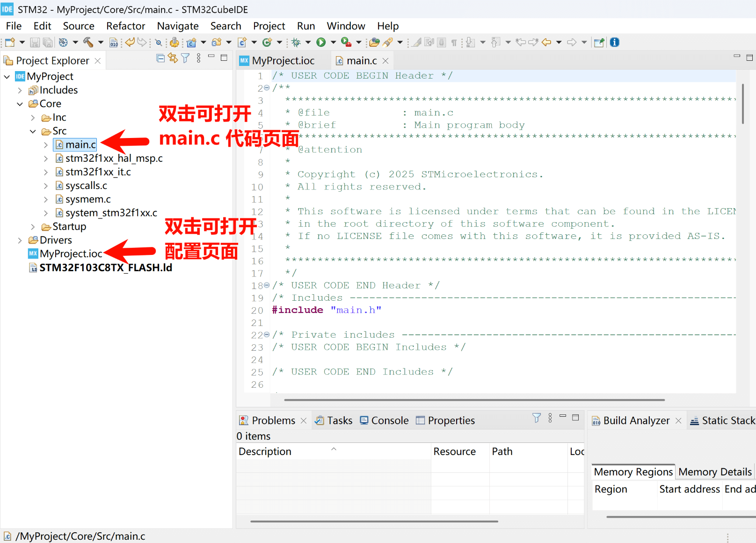Click the code editor's horizontal scrollbar
The height and width of the screenshot is (543, 756).
pos(474,400)
